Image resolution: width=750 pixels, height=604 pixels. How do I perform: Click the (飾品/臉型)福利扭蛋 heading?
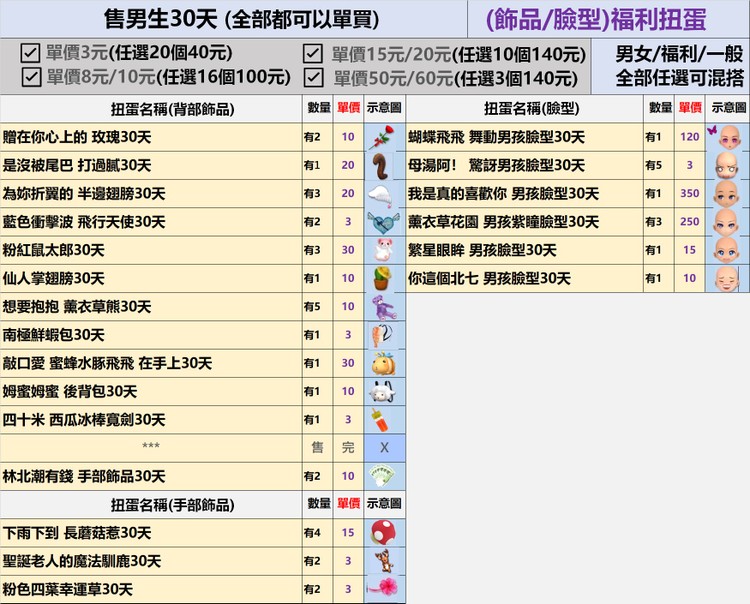tap(596, 20)
